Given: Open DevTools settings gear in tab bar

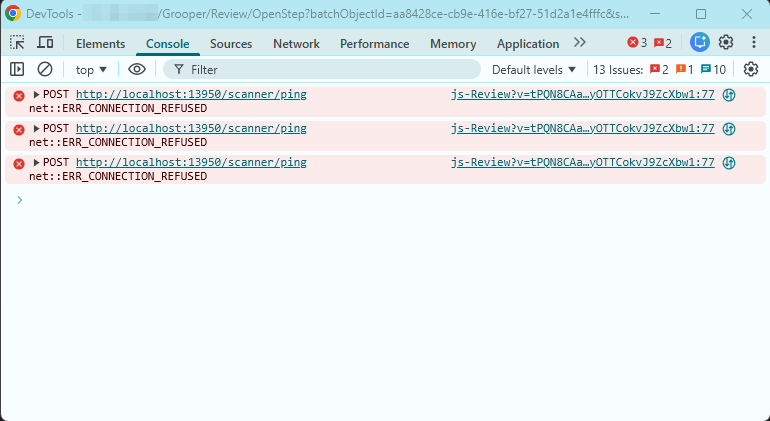Looking at the screenshot, I should (726, 43).
